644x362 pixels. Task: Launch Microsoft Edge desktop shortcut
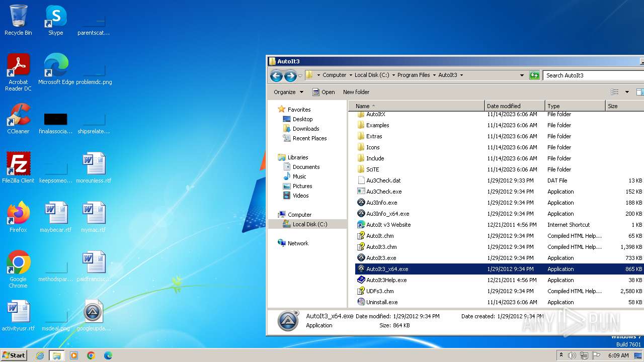(56, 69)
